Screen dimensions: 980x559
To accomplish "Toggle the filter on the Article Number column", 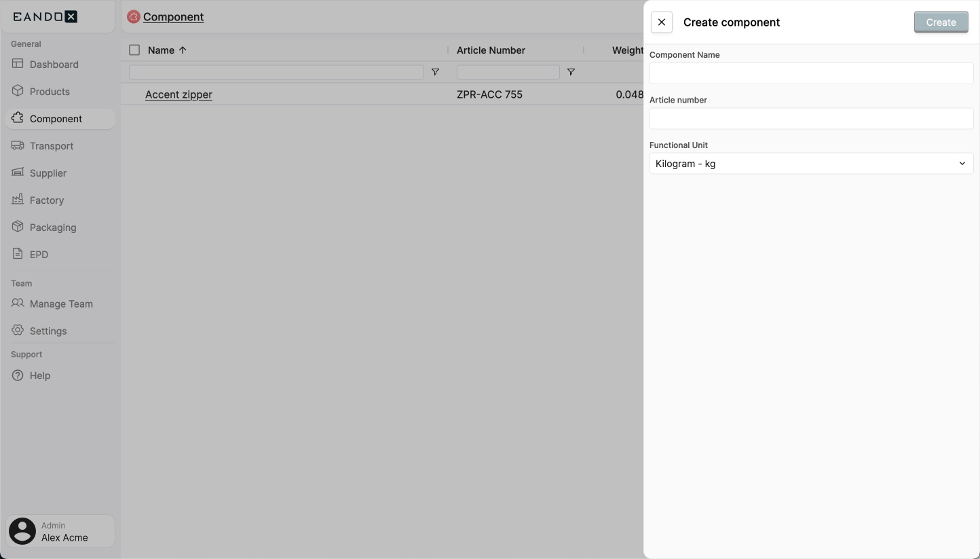I will click(x=571, y=71).
